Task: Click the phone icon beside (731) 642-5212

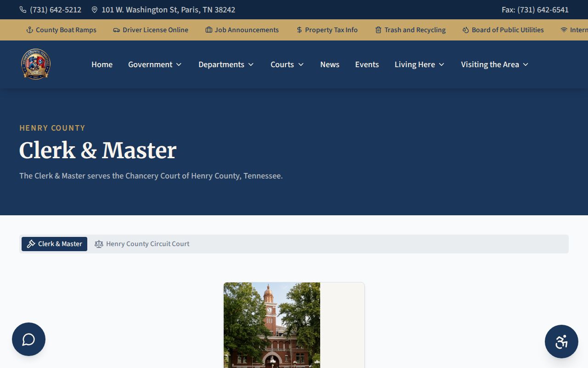Action: coord(23,10)
